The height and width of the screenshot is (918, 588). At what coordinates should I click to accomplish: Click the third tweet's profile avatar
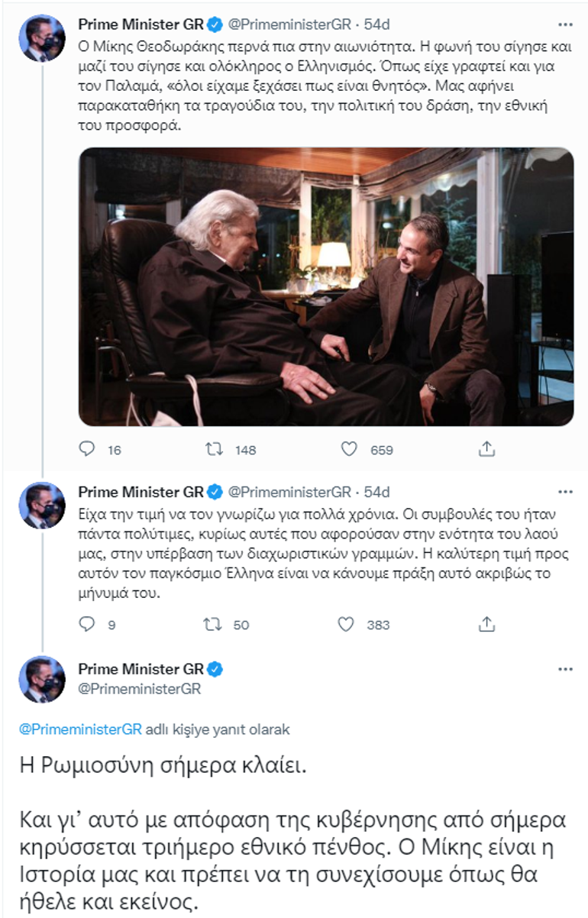pyautogui.click(x=41, y=680)
